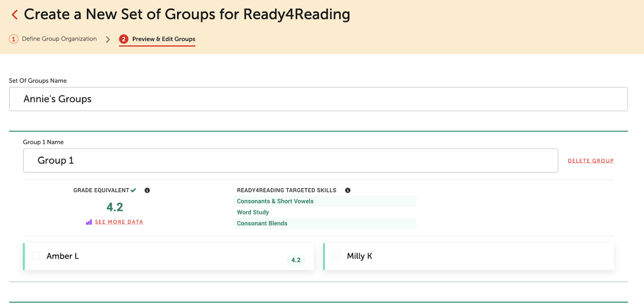Open the See More Data link

pos(119,222)
